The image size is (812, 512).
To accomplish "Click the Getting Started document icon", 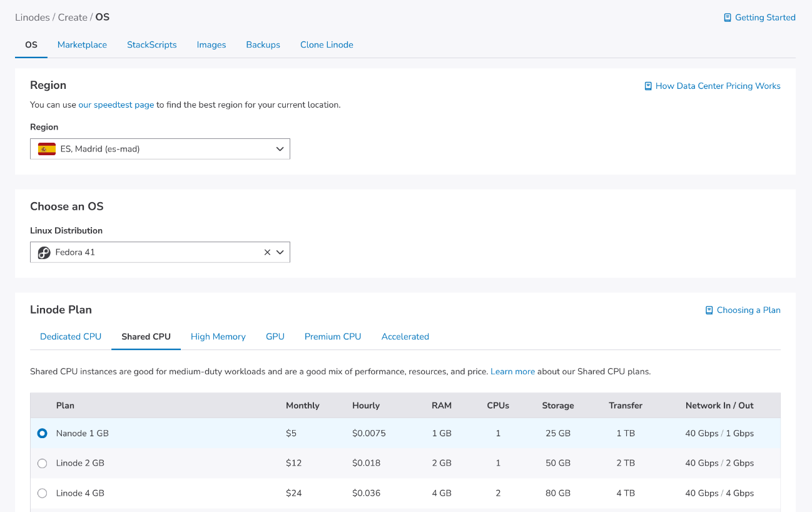I will point(728,18).
